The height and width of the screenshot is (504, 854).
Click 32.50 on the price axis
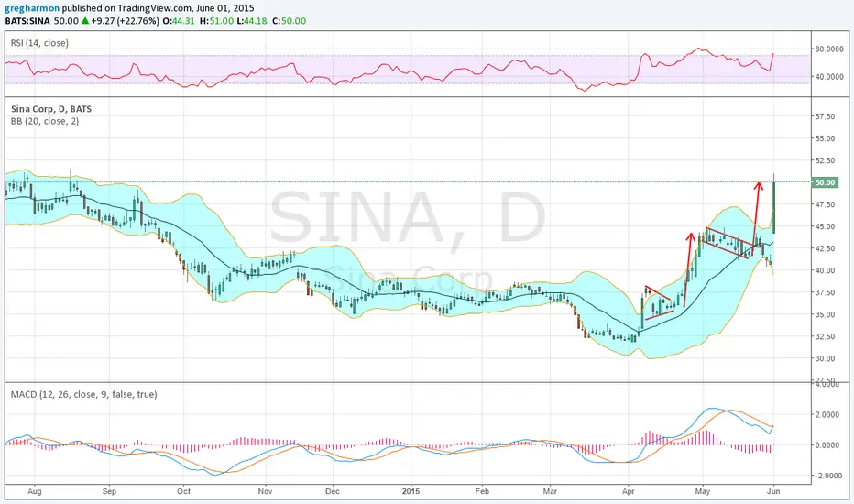point(825,336)
